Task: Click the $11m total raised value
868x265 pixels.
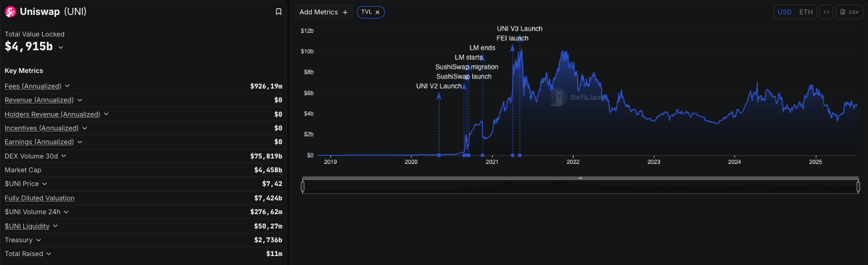Action: click(x=274, y=254)
